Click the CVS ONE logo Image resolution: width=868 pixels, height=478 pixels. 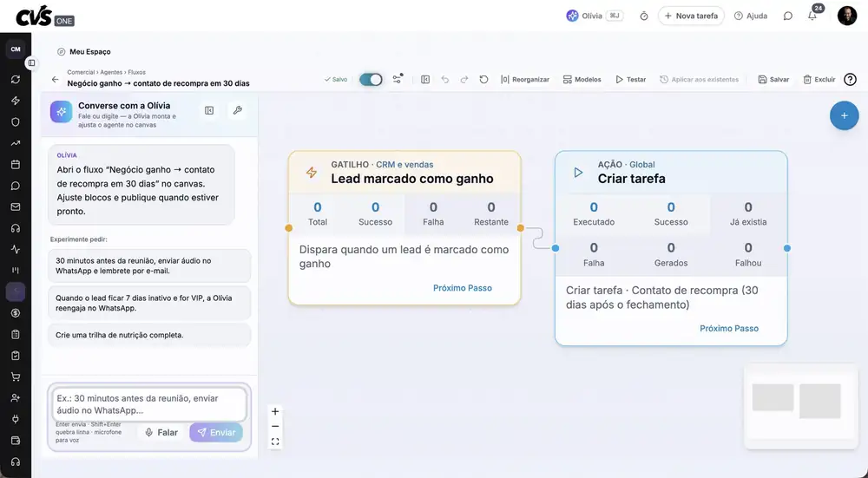click(x=45, y=16)
